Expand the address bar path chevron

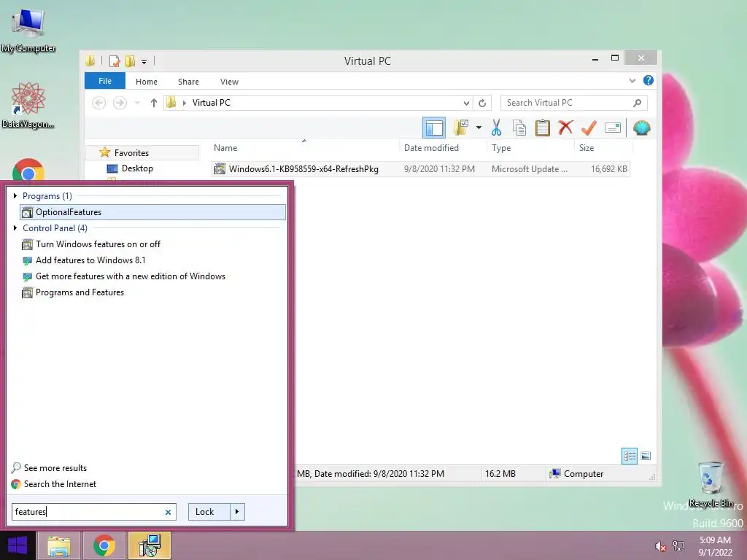click(x=185, y=103)
